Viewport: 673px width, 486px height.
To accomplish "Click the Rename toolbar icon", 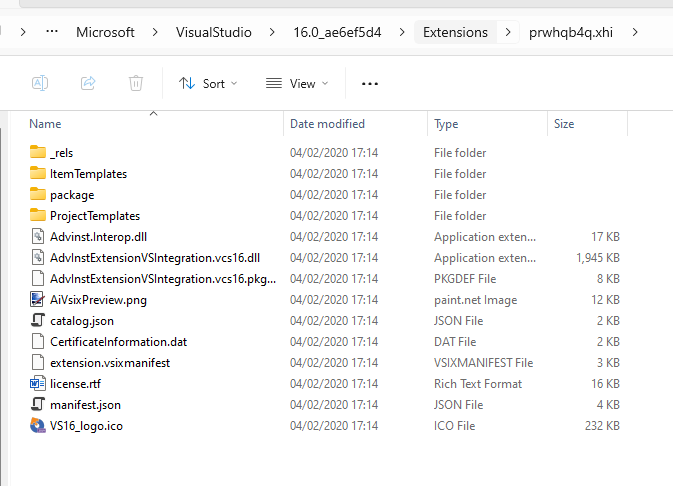I will click(40, 83).
